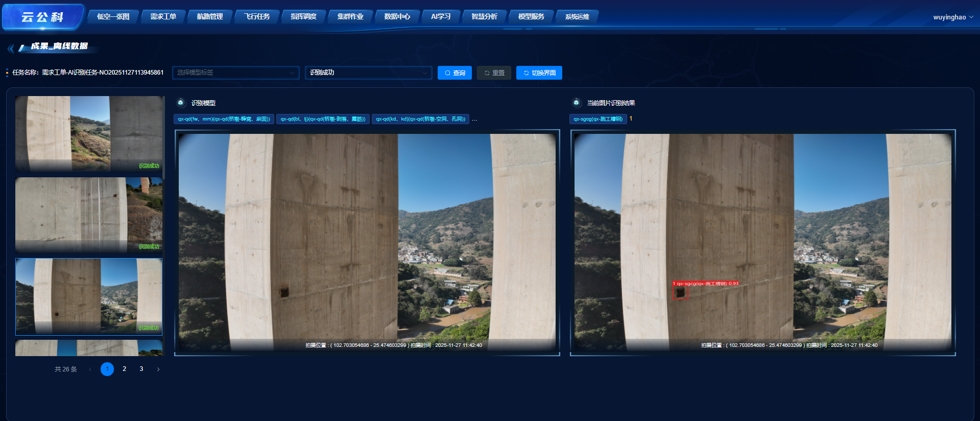
Task: Click the 共 26 条 total count text
Action: click(66, 369)
